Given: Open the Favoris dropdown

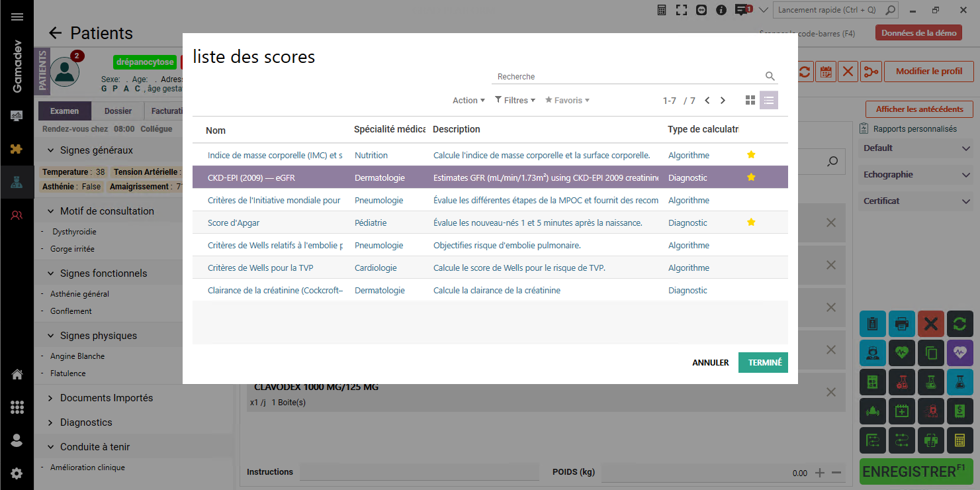Looking at the screenshot, I should tap(567, 101).
